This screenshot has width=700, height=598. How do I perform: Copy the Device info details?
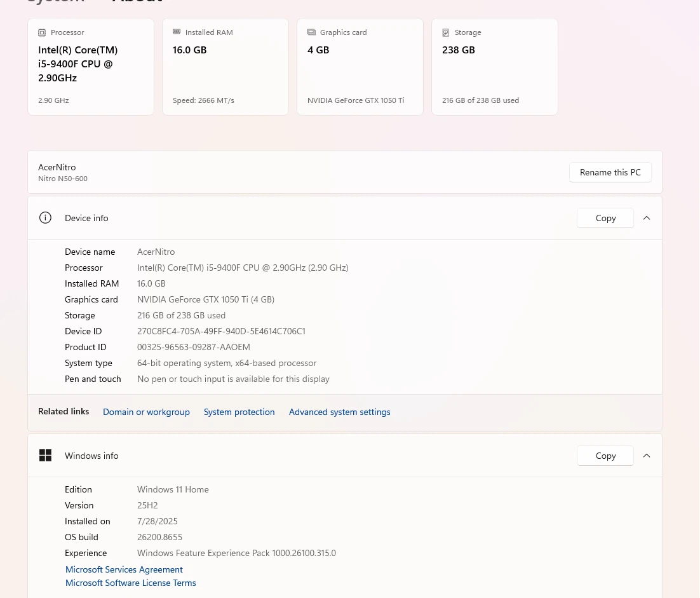pyautogui.click(x=605, y=218)
